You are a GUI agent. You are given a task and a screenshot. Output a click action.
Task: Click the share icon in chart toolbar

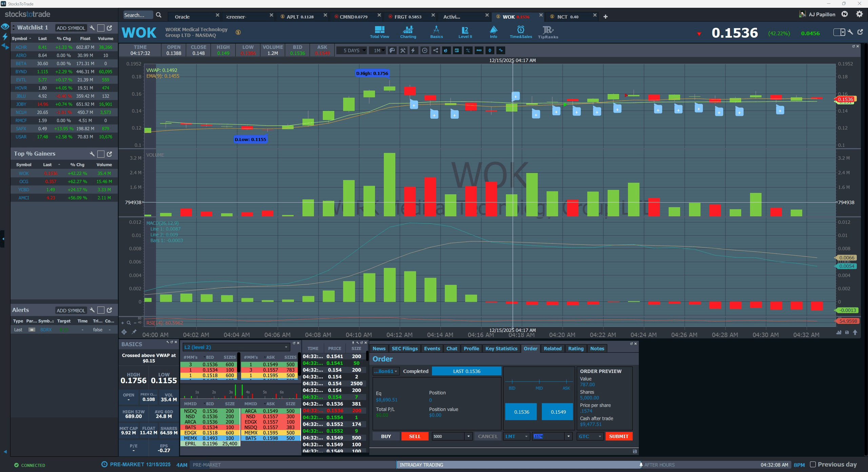[x=435, y=51]
